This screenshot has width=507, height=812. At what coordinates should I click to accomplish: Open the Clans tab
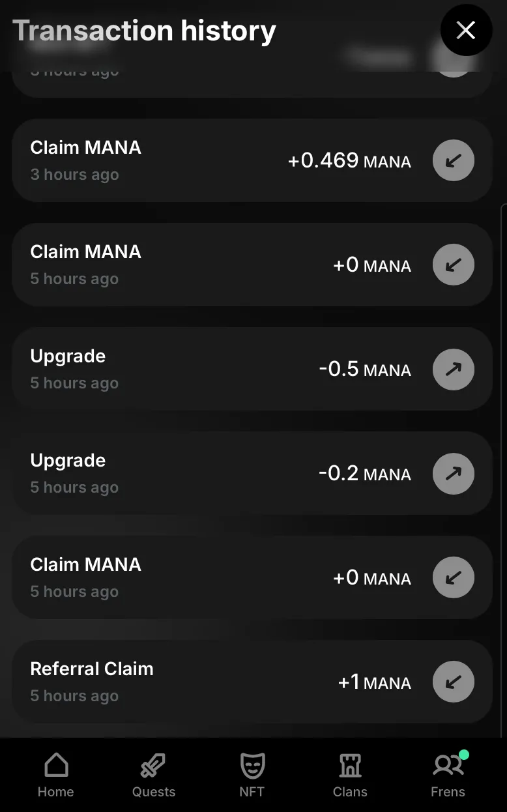[x=350, y=775]
